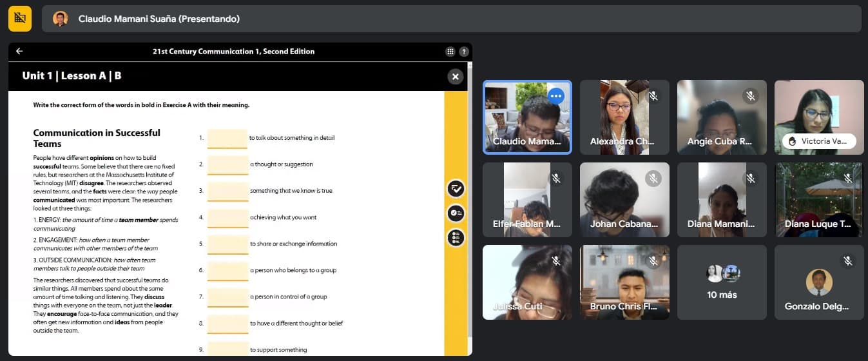Click the yellow presentation-off icon at top left
Image resolution: width=868 pixels, height=361 pixels.
click(20, 19)
